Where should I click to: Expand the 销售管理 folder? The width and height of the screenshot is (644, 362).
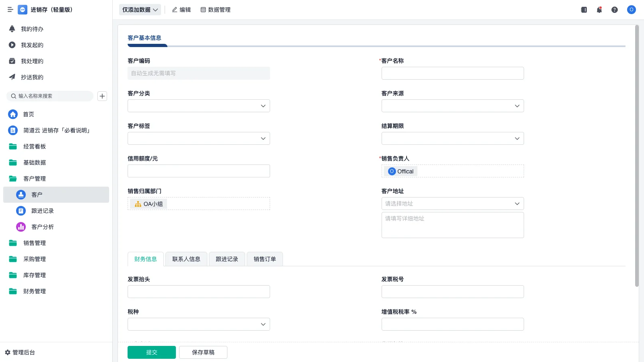pyautogui.click(x=56, y=243)
